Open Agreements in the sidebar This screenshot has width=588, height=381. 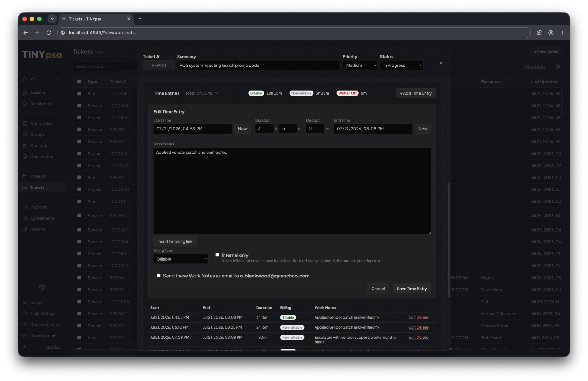click(x=42, y=218)
